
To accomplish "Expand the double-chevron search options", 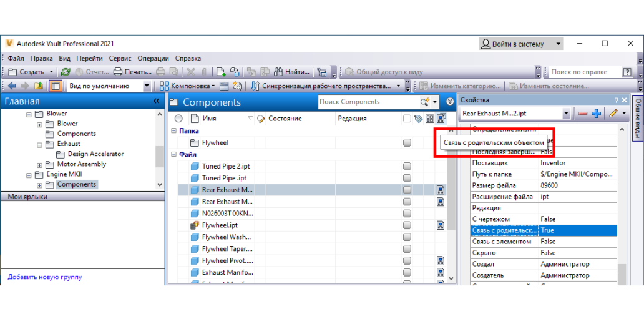I will pos(450,102).
